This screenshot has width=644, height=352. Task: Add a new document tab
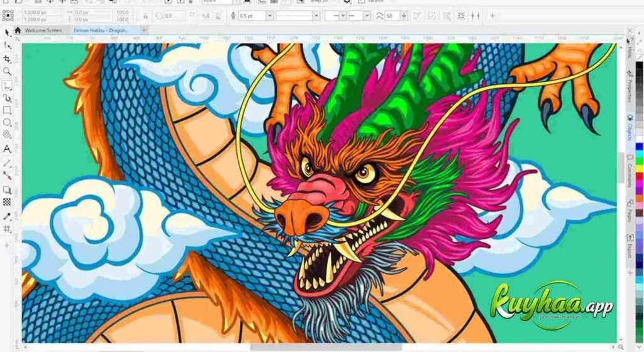(144, 30)
